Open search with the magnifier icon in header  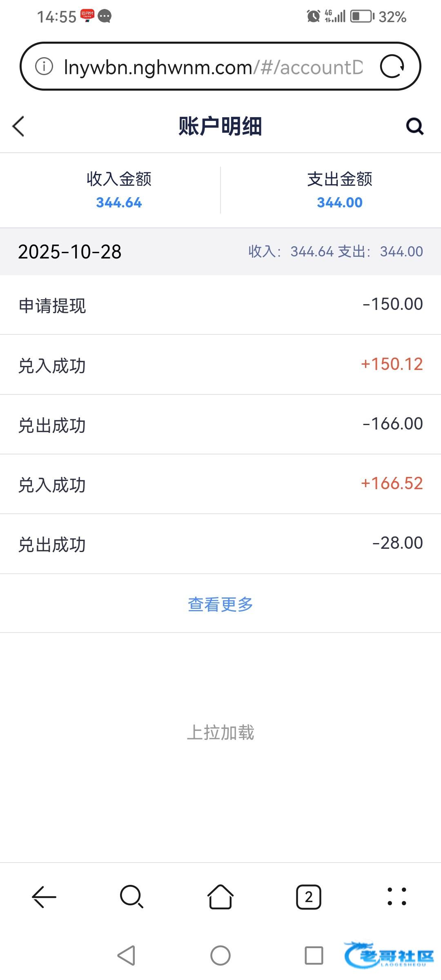coord(414,126)
